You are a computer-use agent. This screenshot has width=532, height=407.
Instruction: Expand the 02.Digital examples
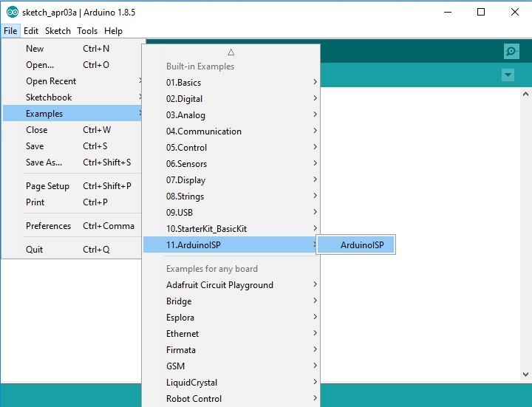click(231, 99)
